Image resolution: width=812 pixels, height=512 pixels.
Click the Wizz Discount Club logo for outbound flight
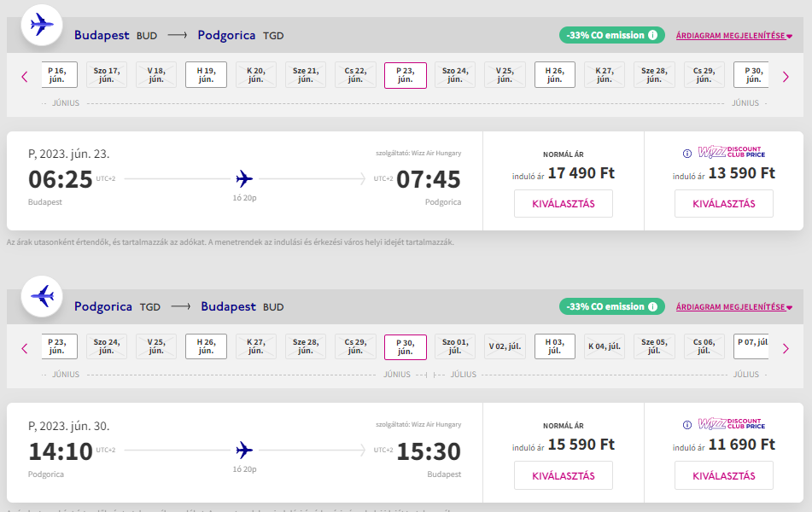coord(732,154)
